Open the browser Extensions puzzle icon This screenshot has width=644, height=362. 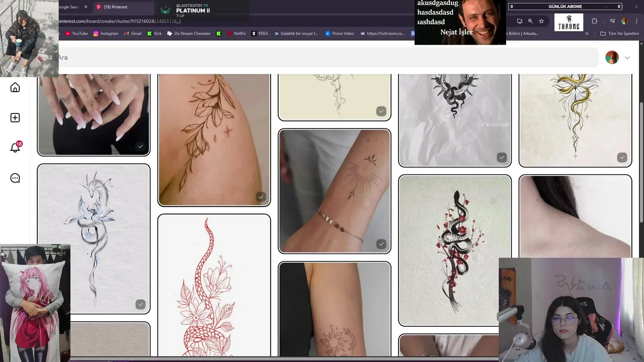pos(595,21)
